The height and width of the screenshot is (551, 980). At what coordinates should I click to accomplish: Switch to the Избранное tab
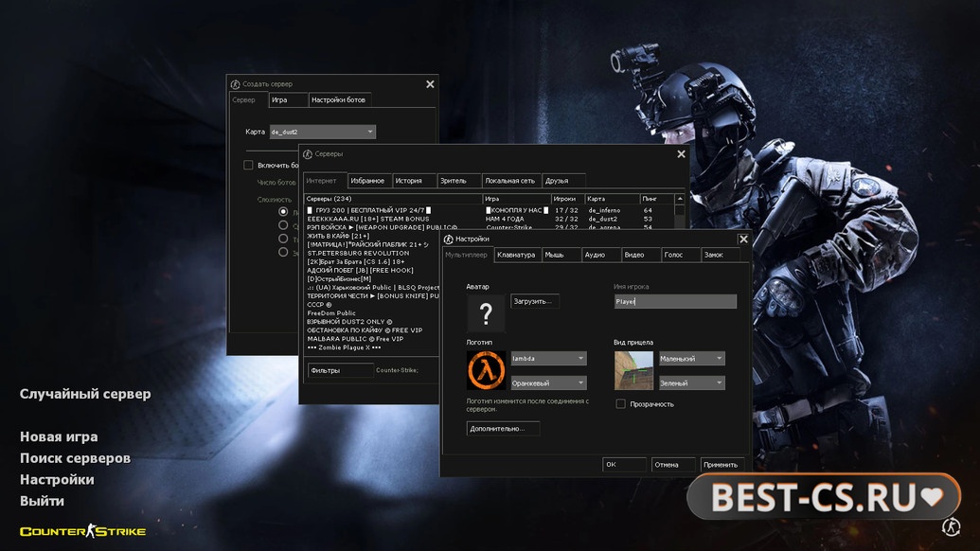click(368, 181)
